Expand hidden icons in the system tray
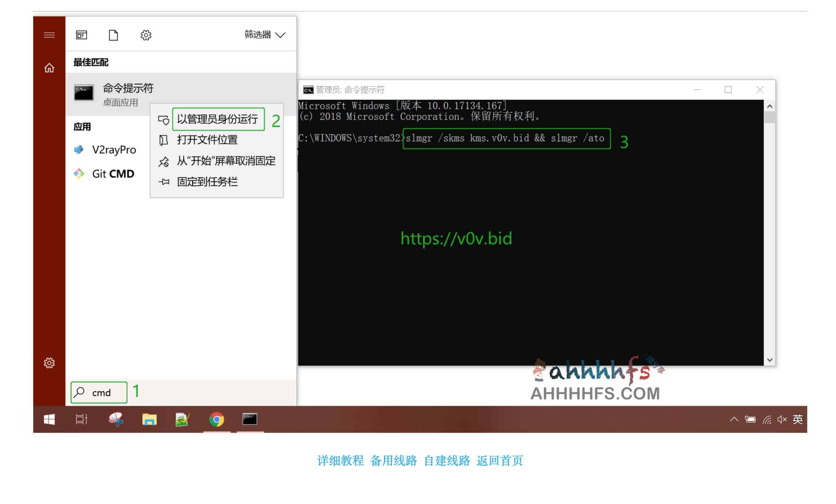Screen dimensions: 836x504 pos(733,419)
